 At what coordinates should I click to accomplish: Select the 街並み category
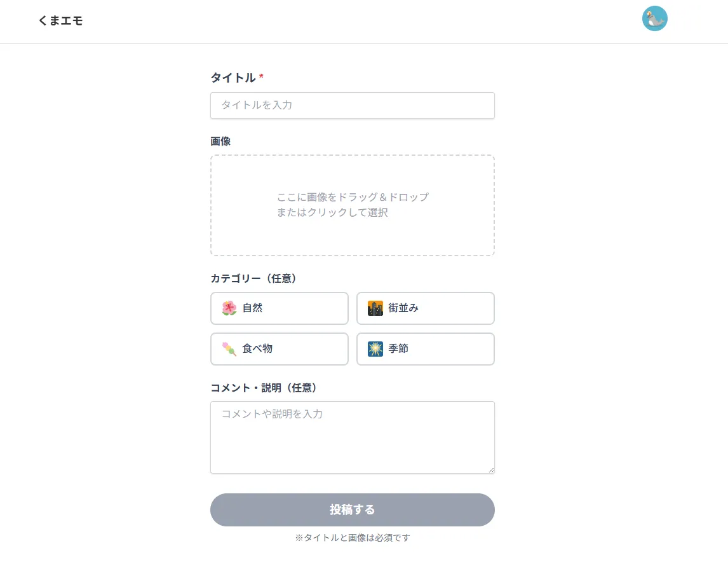(x=426, y=308)
